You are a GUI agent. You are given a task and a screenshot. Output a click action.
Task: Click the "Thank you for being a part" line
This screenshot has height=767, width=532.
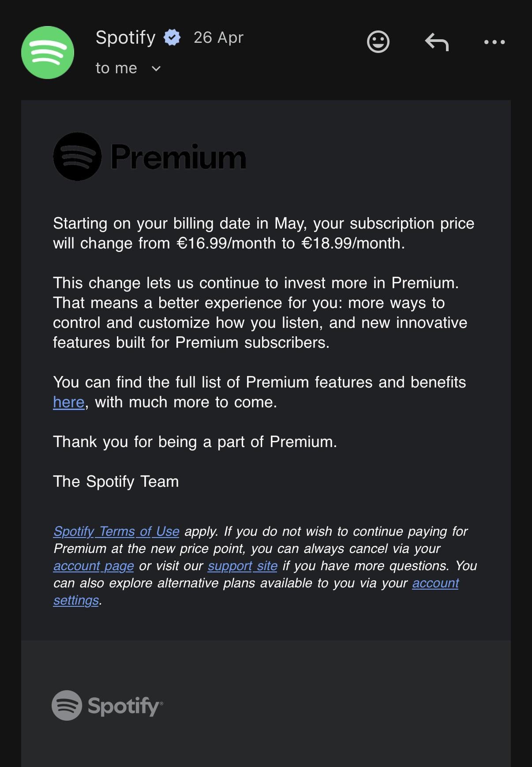(x=195, y=442)
